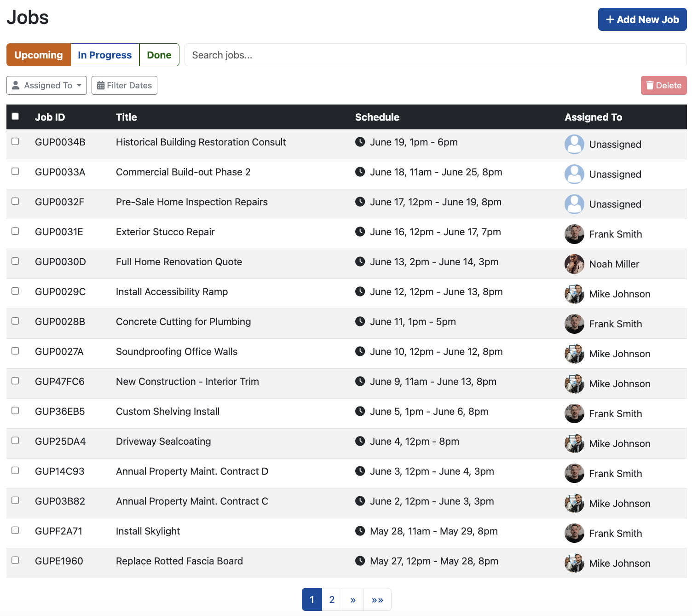Switch to the In Progress tab
Screen dimensions: 692x616
point(104,55)
